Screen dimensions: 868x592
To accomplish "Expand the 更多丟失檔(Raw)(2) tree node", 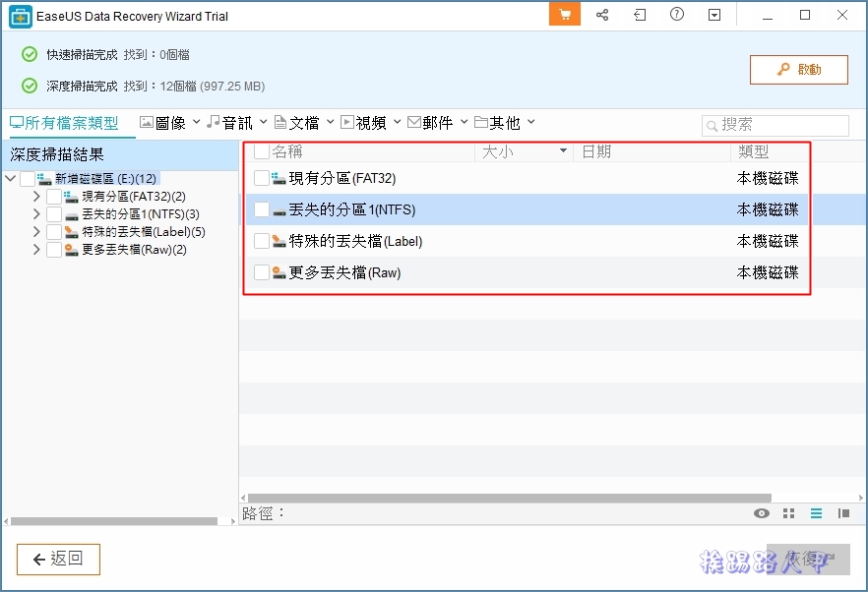I will click(36, 250).
